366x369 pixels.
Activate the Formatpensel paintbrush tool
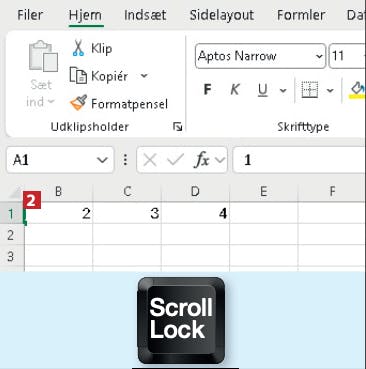(79, 103)
